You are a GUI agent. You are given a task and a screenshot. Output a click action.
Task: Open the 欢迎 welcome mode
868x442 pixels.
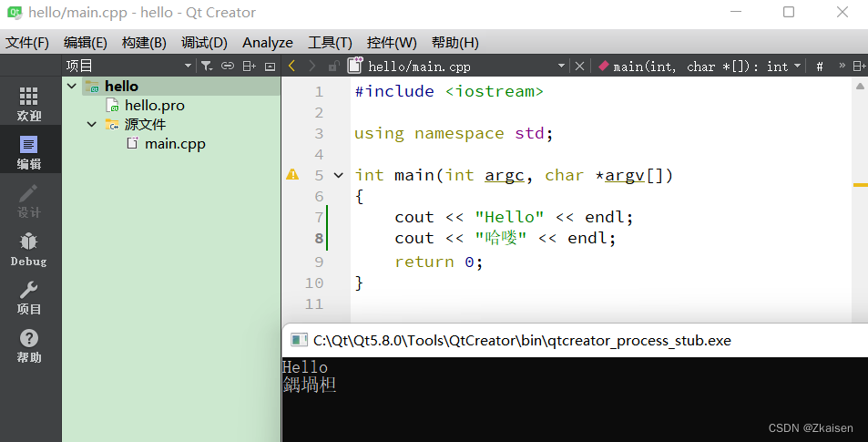click(29, 104)
